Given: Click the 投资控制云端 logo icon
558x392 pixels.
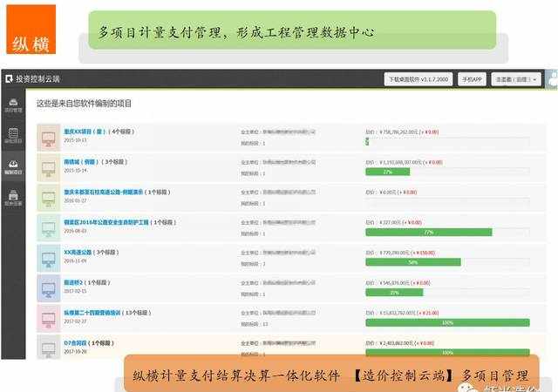Looking at the screenshot, I should 10,78.
